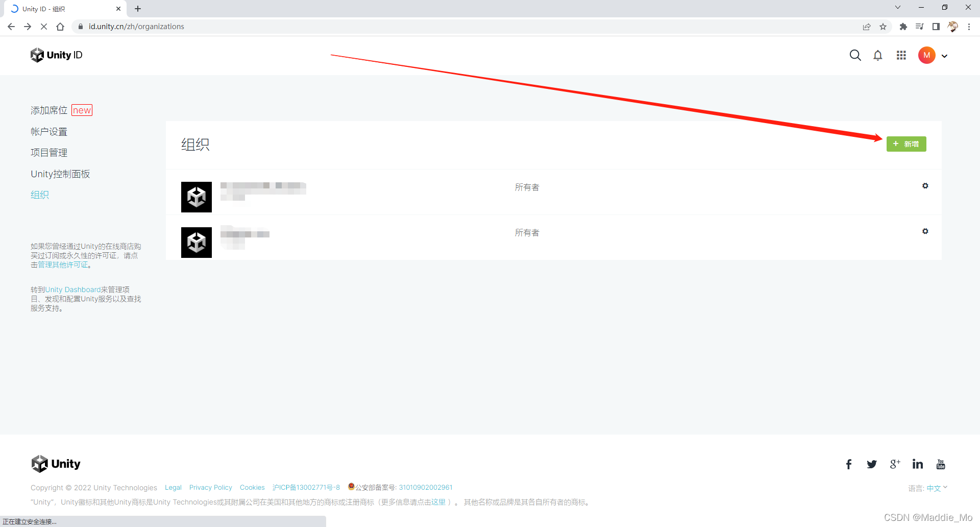Follow the Unity Dashboard link

pos(72,290)
